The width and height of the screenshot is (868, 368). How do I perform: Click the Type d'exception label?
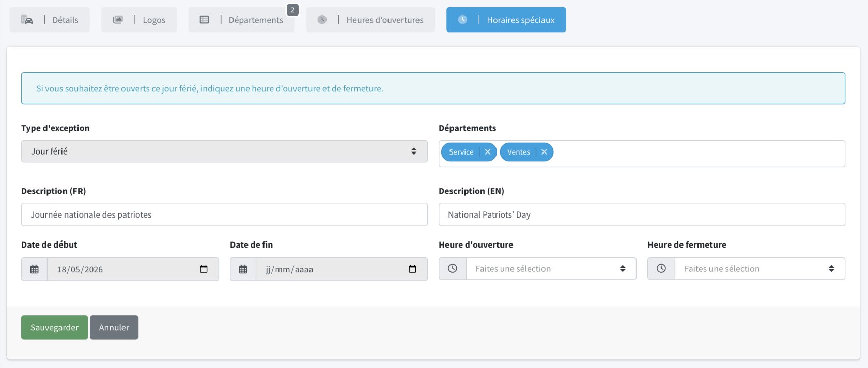55,128
